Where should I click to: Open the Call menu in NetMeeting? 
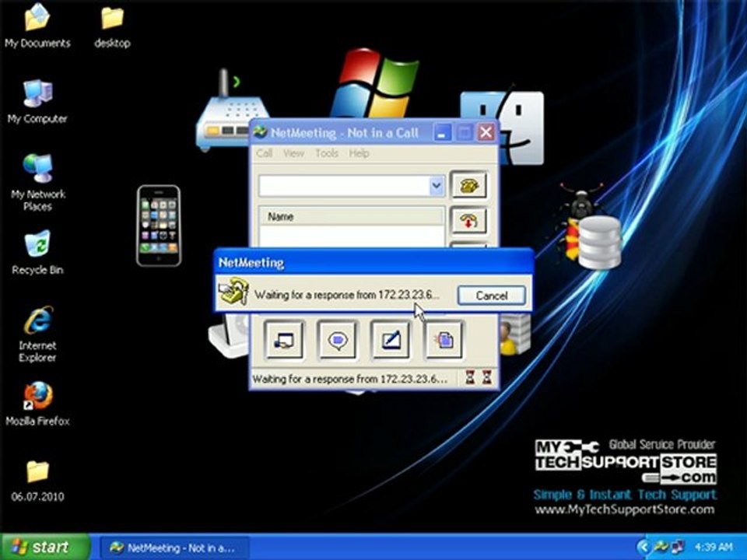pyautogui.click(x=264, y=153)
